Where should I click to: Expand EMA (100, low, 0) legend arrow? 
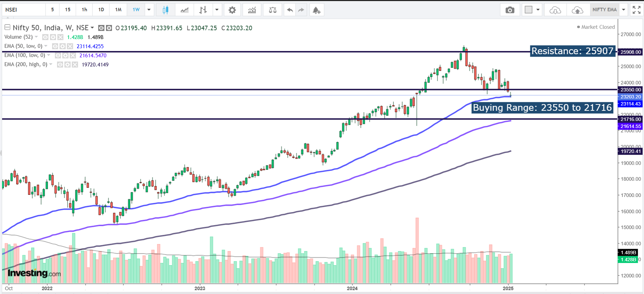click(49, 55)
